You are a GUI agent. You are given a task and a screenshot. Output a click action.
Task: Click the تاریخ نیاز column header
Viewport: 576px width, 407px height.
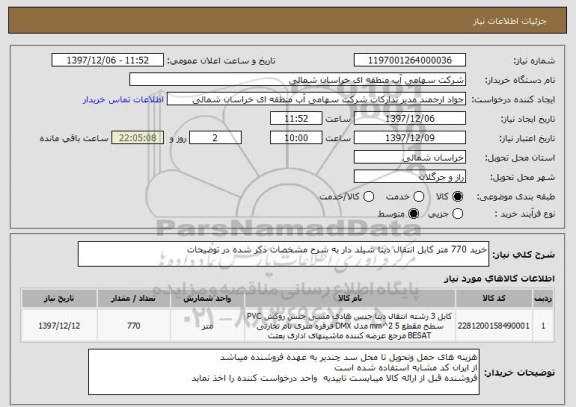(x=59, y=298)
